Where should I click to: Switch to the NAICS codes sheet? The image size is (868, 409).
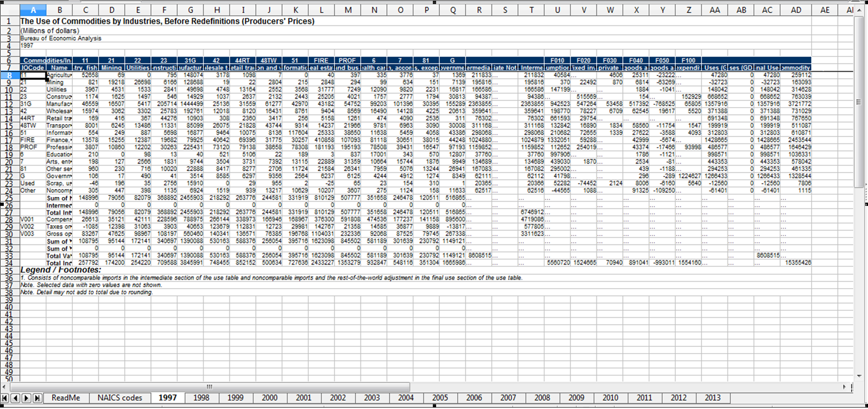[x=119, y=398]
